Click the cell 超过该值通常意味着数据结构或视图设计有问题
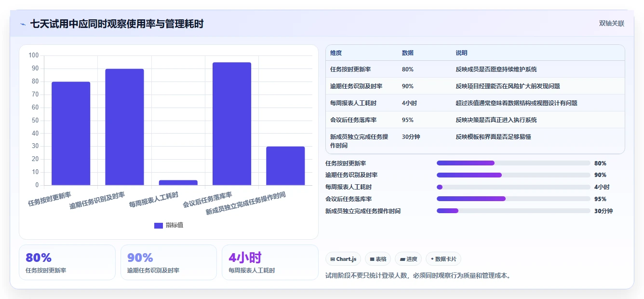 coord(516,103)
